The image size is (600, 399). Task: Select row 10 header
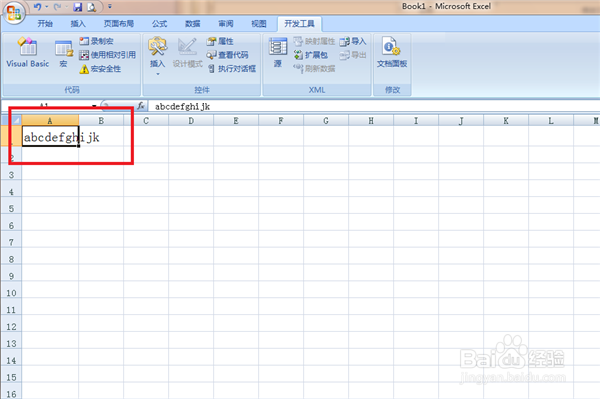(11, 293)
